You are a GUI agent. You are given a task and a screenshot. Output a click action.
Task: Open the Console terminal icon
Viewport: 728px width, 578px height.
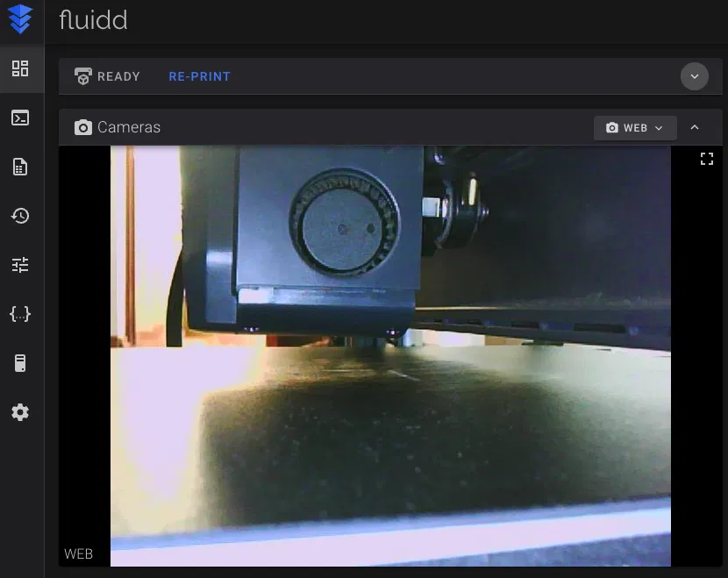pos(20,118)
